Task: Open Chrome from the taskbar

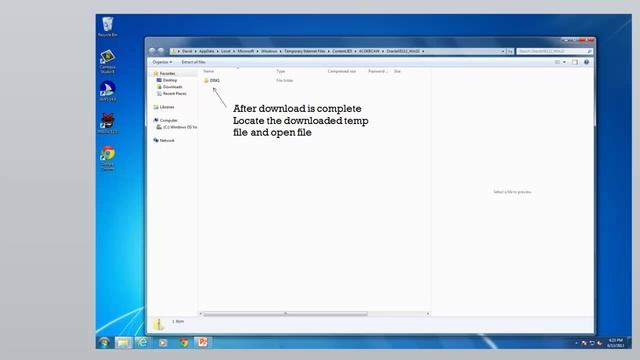Action: [184, 342]
